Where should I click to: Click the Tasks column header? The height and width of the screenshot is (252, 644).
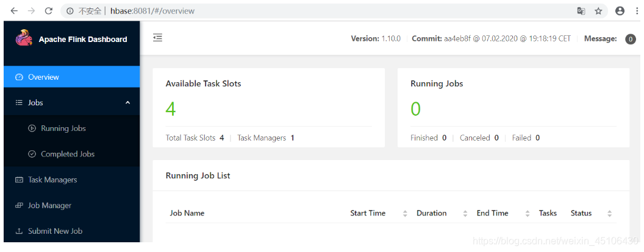(x=548, y=213)
